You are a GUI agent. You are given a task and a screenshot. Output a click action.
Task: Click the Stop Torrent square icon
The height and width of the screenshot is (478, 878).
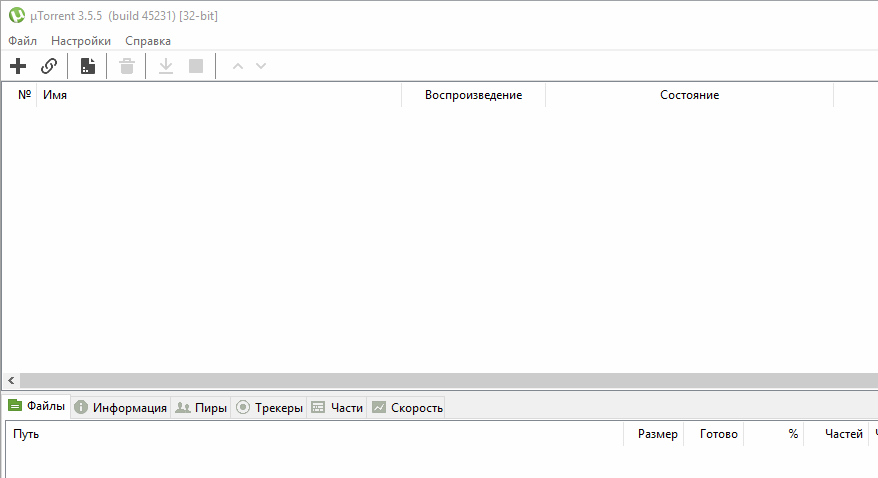point(196,66)
